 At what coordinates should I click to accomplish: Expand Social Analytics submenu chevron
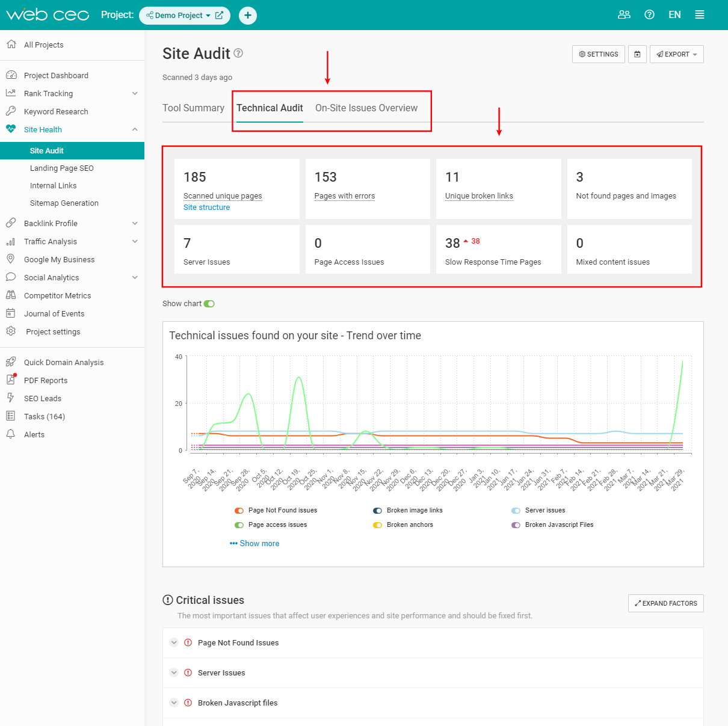[x=135, y=277]
